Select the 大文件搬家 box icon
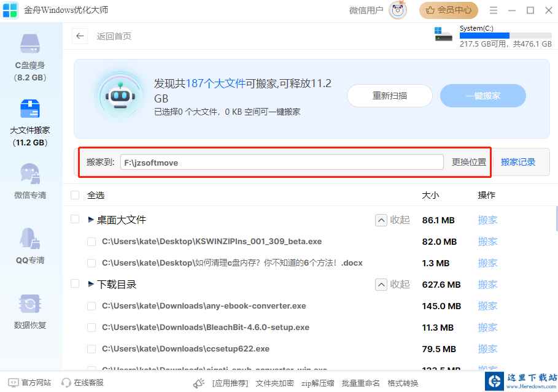 (x=30, y=109)
